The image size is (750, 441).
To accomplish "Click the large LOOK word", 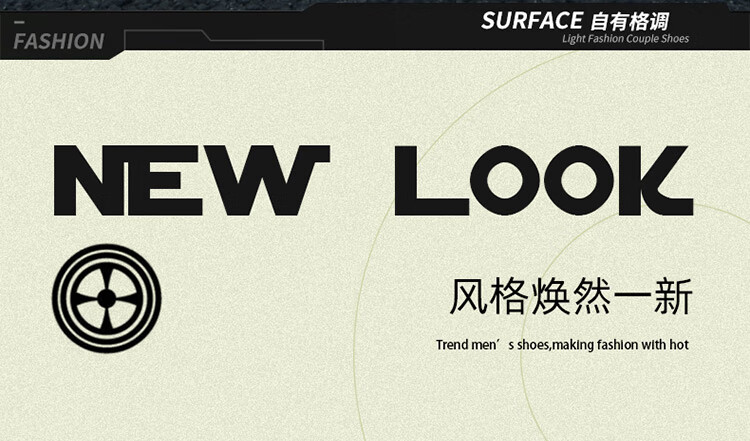I will [x=544, y=180].
